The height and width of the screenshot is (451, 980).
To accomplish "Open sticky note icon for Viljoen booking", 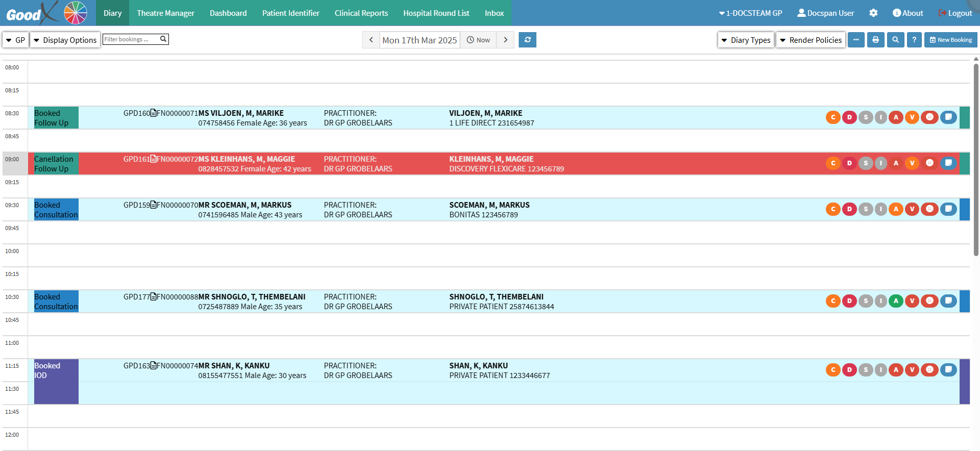I will (948, 117).
